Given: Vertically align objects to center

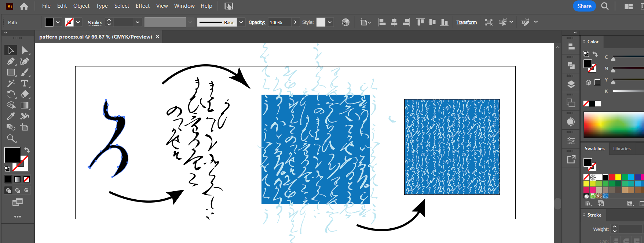Looking at the screenshot, I should pyautogui.click(x=432, y=22).
